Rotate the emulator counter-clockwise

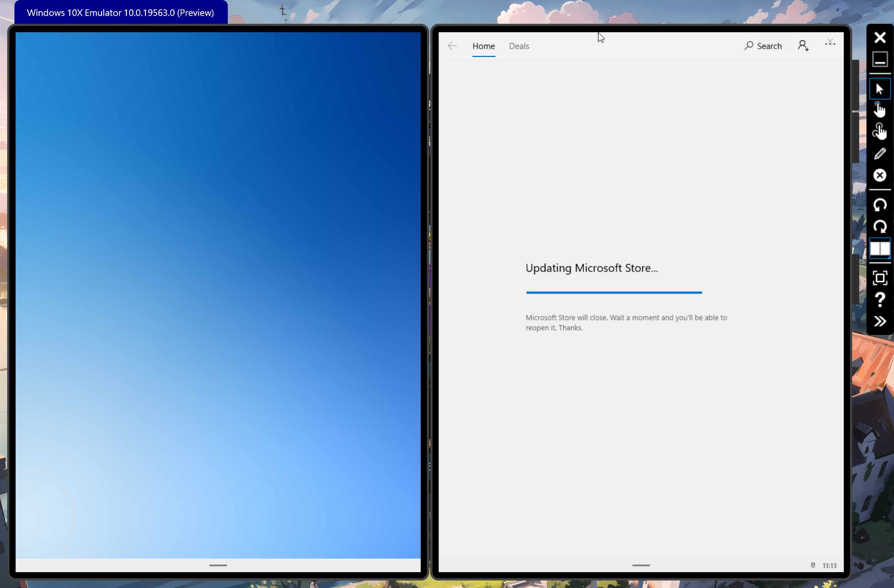click(x=879, y=205)
